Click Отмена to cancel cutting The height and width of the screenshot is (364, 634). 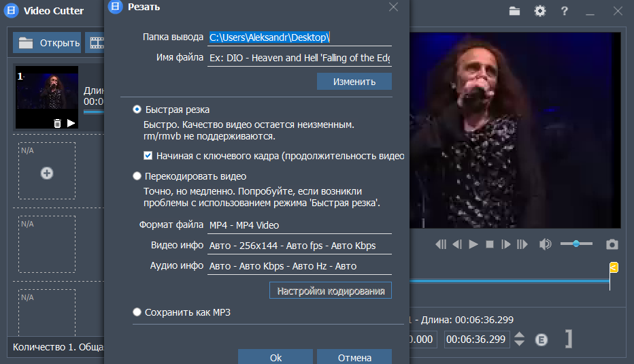click(x=354, y=357)
